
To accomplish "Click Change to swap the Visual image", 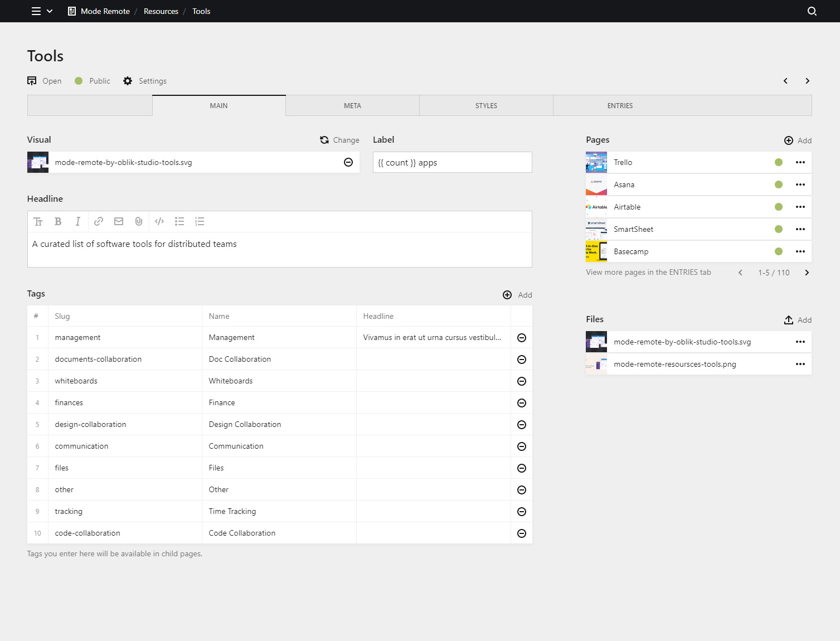I will (339, 140).
